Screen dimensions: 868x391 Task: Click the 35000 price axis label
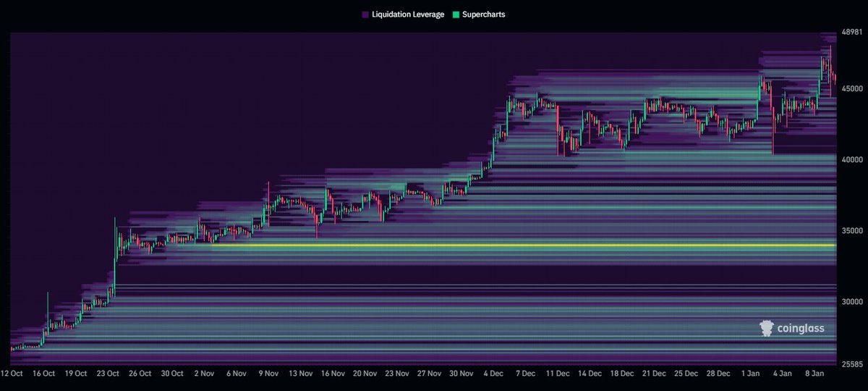[x=851, y=230]
